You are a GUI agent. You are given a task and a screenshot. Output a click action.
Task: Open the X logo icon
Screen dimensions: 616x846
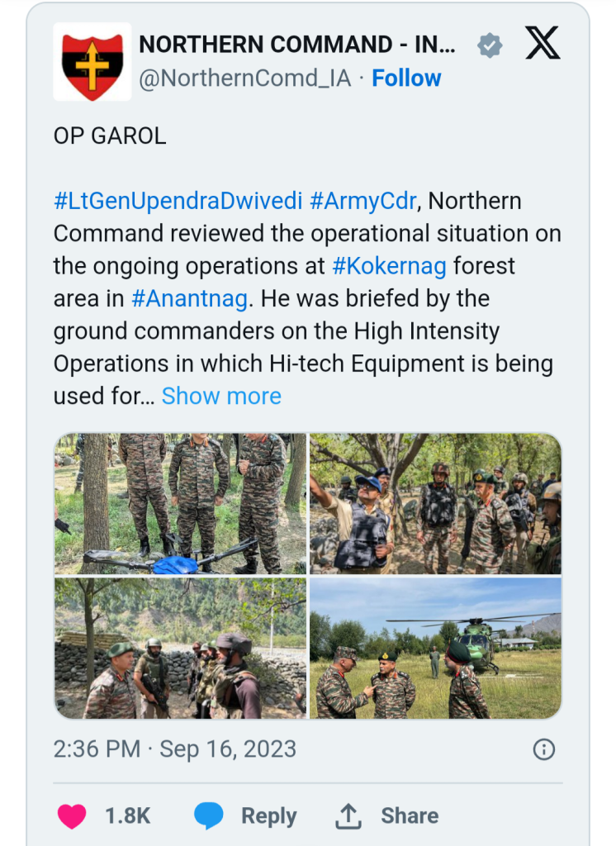(543, 44)
